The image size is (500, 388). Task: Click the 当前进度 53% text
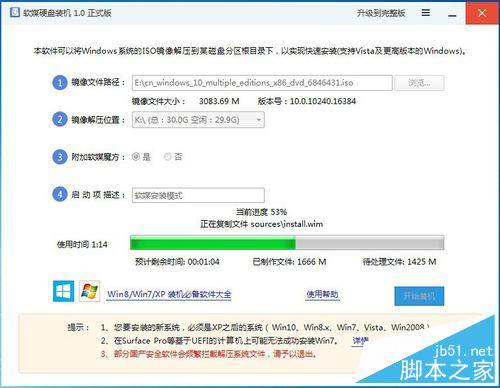(261, 212)
